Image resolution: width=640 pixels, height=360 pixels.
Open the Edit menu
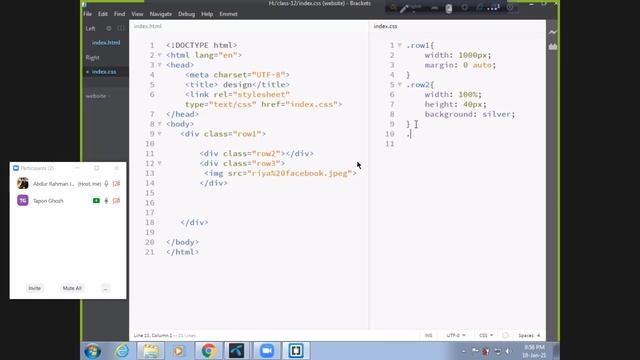pyautogui.click(x=103, y=14)
